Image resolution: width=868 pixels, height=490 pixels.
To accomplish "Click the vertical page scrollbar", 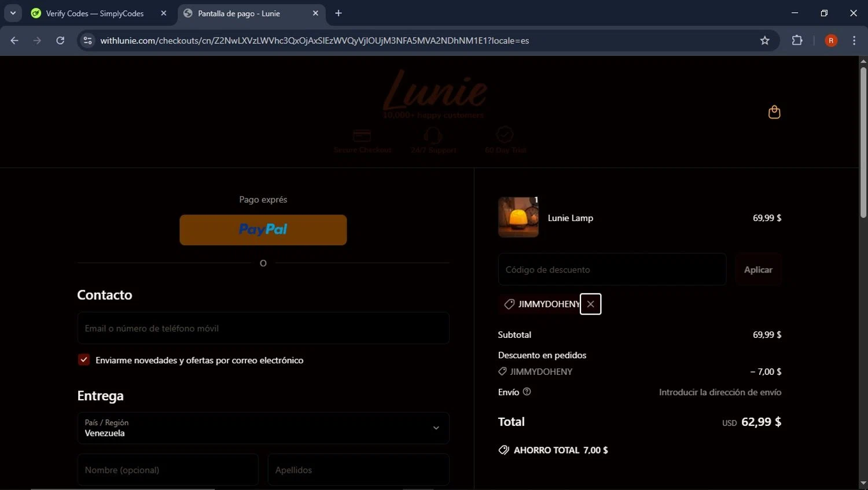I will pyautogui.click(x=863, y=142).
